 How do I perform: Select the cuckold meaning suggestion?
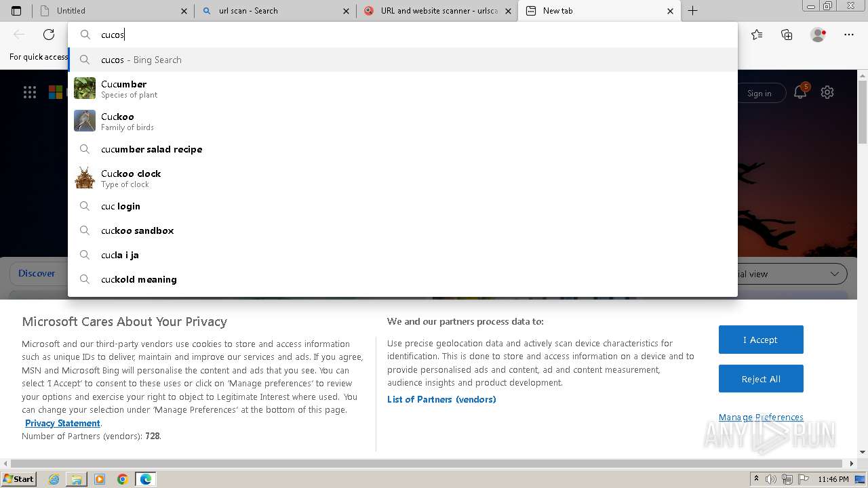tap(402, 279)
